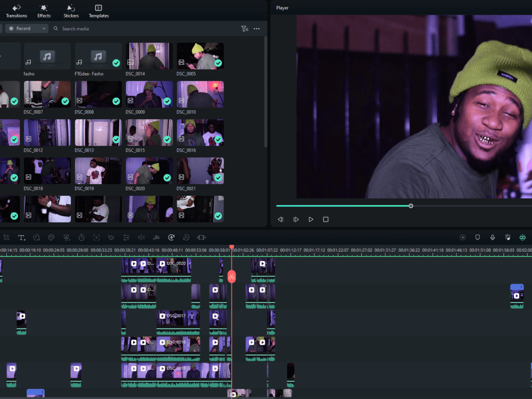
Task: Open the motion tracking tool icon
Action: coord(96,237)
